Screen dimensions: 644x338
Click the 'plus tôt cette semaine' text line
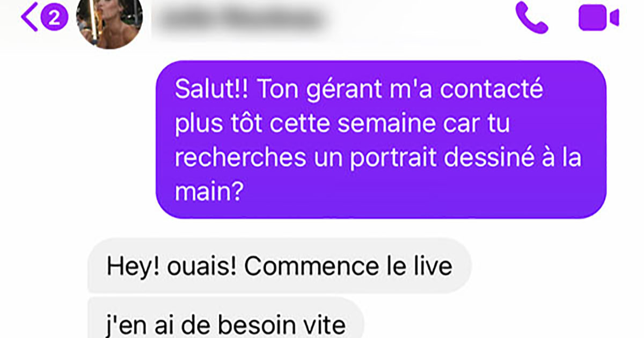(341, 124)
